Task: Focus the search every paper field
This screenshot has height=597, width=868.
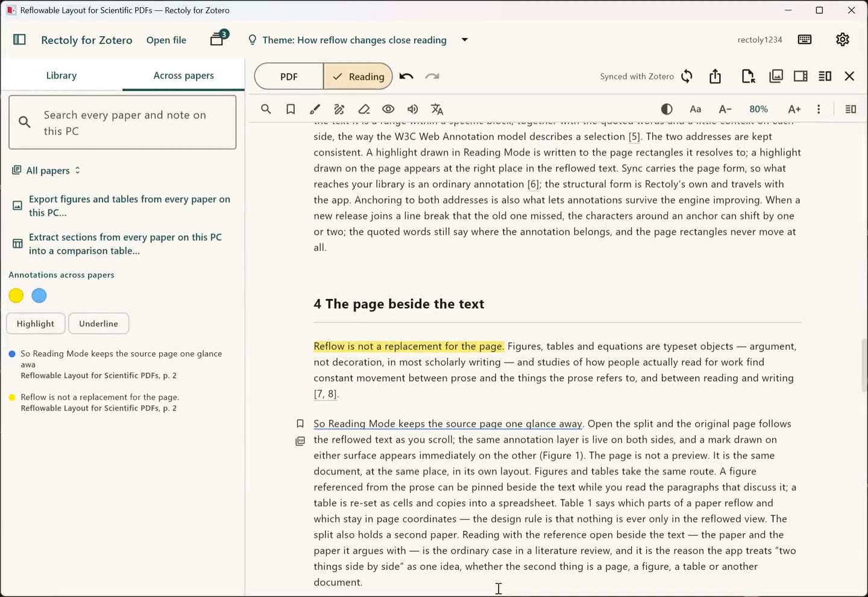Action: point(122,122)
